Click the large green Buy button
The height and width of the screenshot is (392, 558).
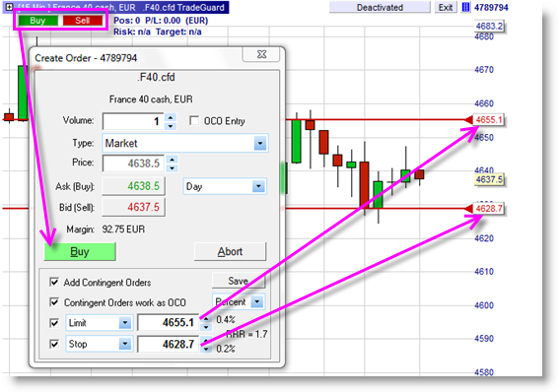coord(80,251)
